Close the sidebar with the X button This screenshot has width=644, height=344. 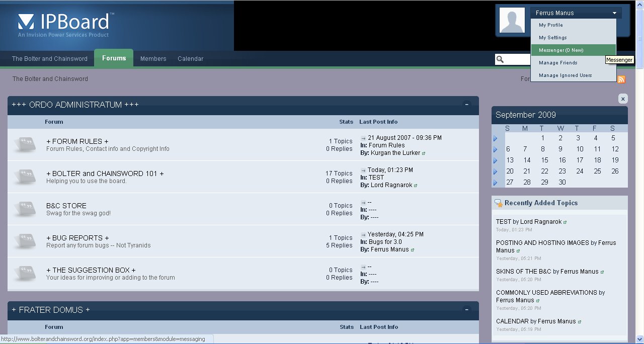point(623,99)
